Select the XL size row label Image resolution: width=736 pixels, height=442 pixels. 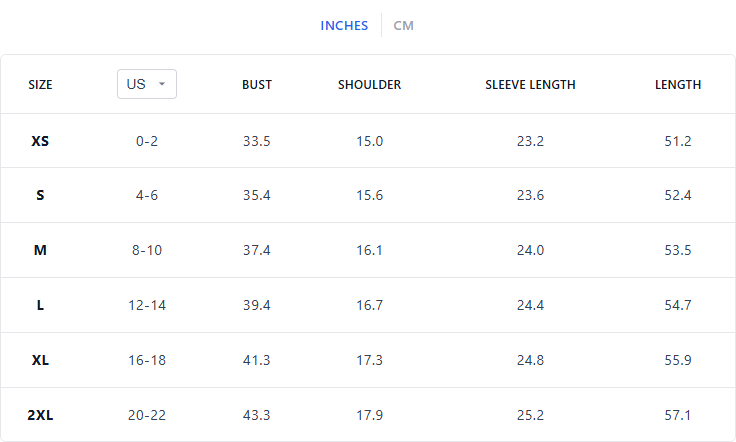(x=40, y=359)
